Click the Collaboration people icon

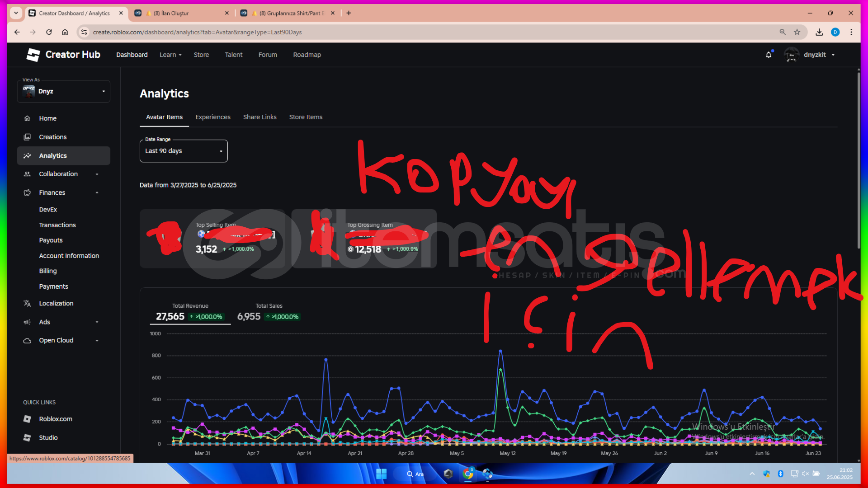click(x=27, y=174)
